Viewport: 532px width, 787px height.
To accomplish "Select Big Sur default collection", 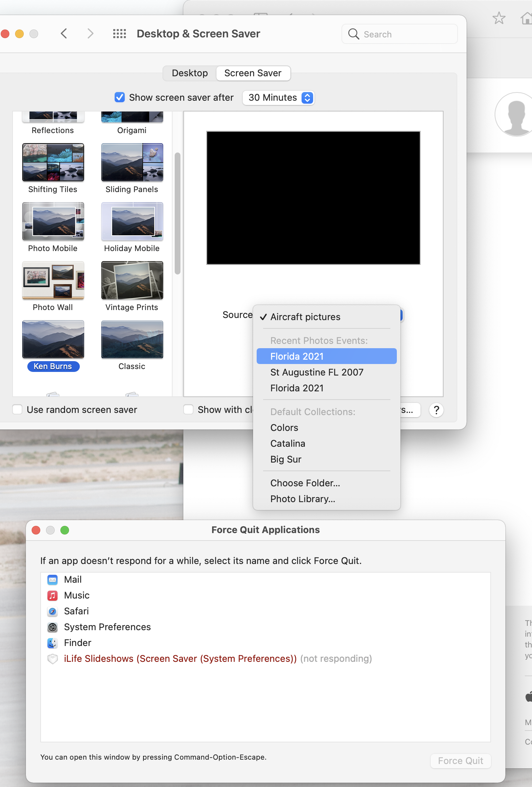I will point(327,459).
